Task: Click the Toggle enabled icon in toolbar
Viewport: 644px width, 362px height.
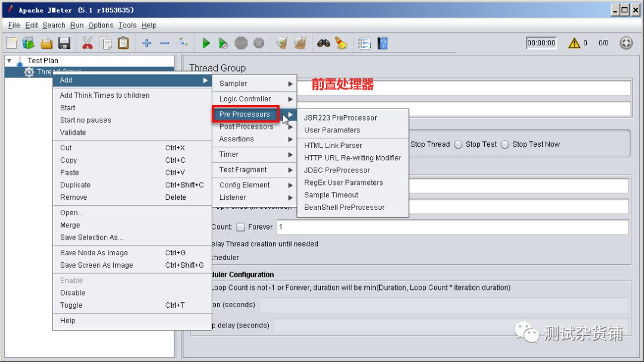Action: click(x=183, y=42)
